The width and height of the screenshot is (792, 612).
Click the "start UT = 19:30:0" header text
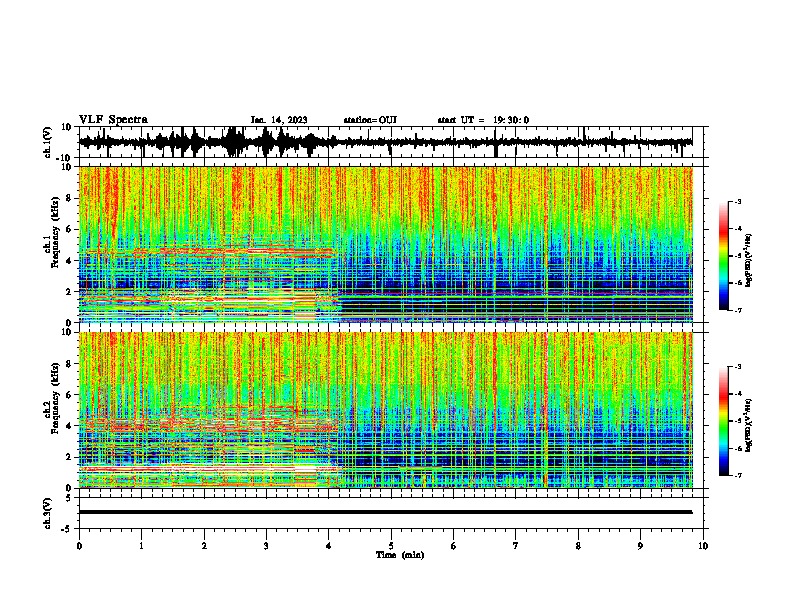coord(483,120)
